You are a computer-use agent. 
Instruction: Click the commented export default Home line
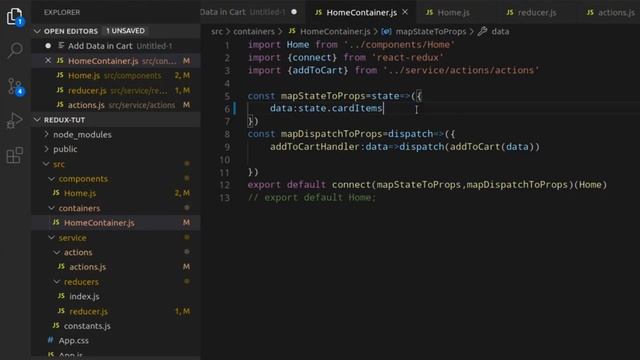click(311, 198)
